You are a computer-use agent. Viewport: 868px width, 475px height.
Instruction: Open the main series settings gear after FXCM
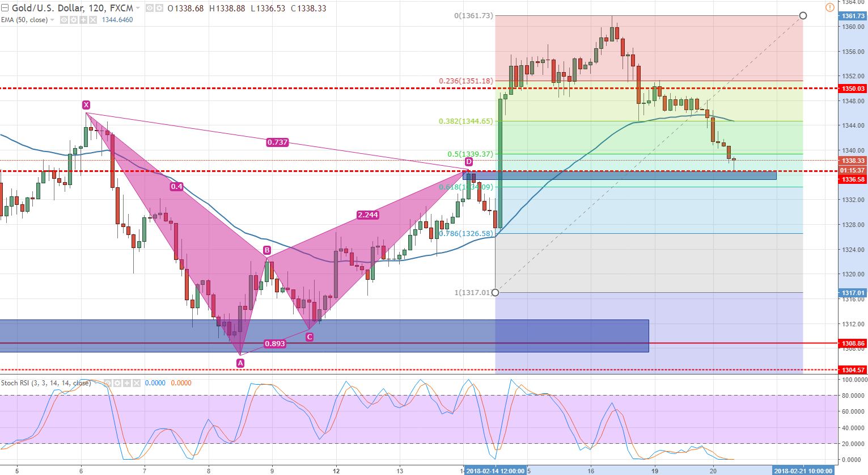click(160, 8)
